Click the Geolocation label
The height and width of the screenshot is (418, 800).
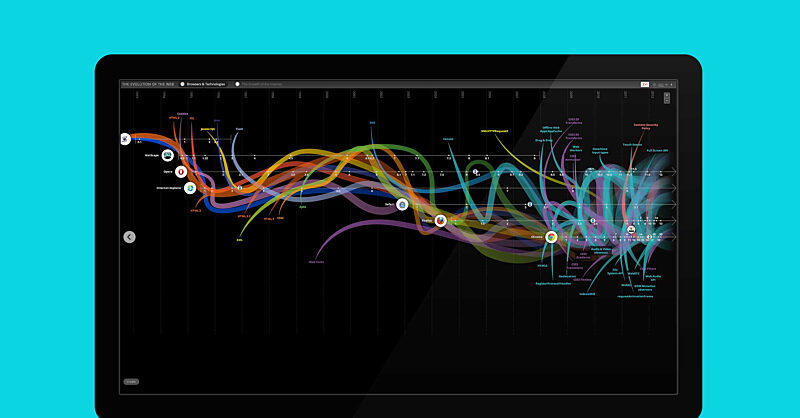click(x=567, y=276)
